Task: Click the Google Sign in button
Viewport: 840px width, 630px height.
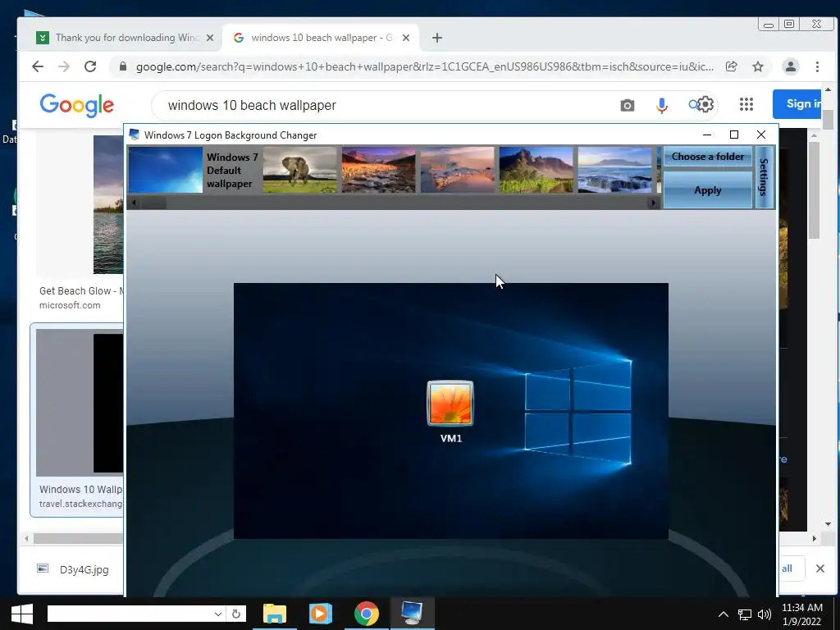Action: coord(797,104)
